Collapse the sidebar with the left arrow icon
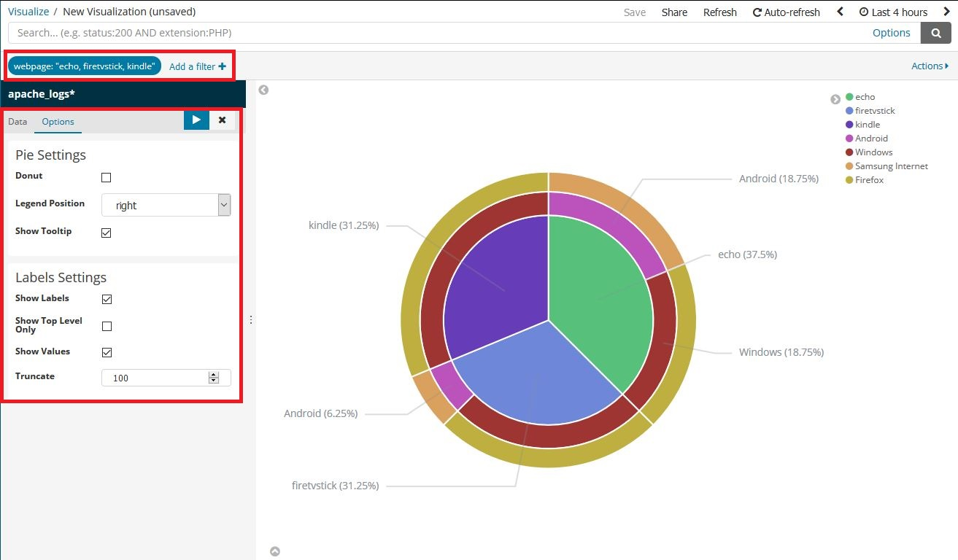This screenshot has height=560, width=958. coord(263,90)
